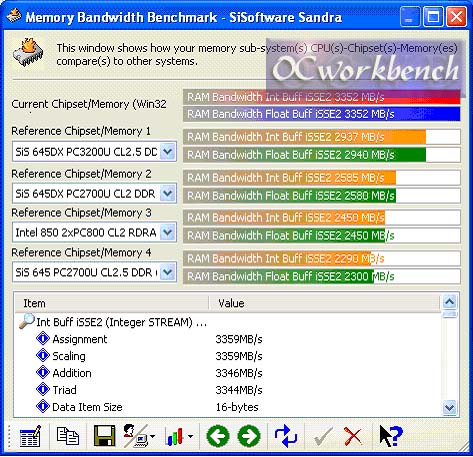Select the Int Buff iSSE2 Integer STREAM row
The image size is (473, 457).
(228, 322)
